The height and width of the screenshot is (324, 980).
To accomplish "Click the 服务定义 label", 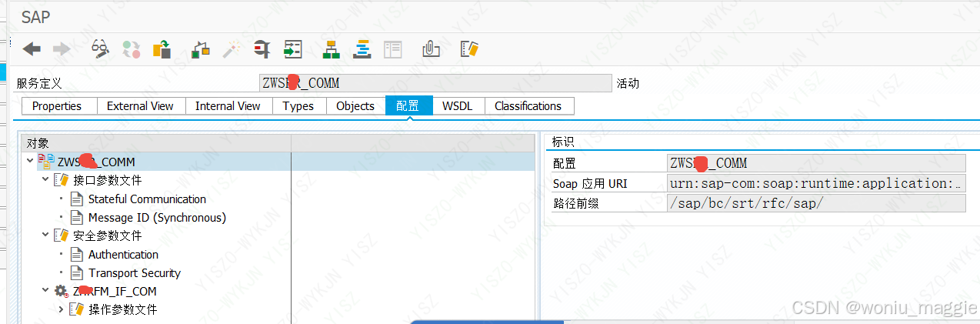I will [38, 83].
